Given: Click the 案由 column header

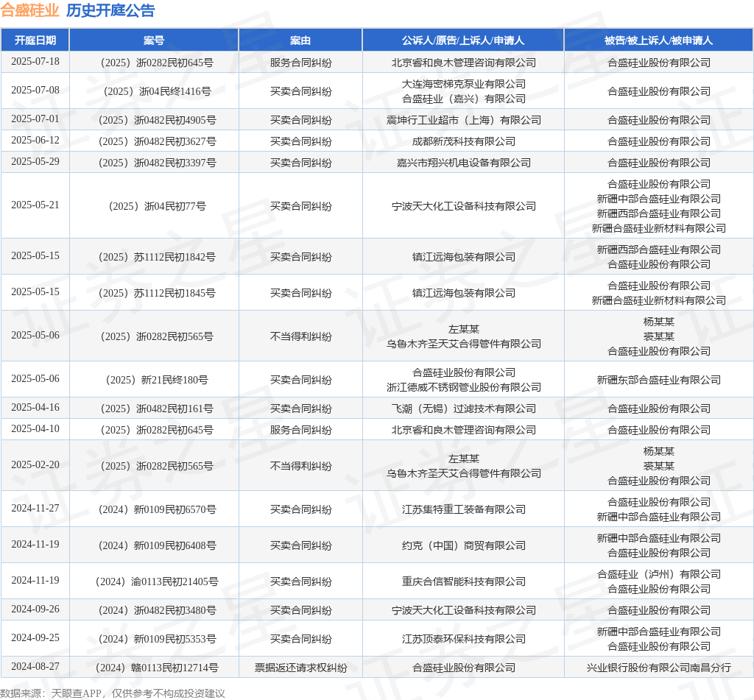Looking at the screenshot, I should [300, 40].
